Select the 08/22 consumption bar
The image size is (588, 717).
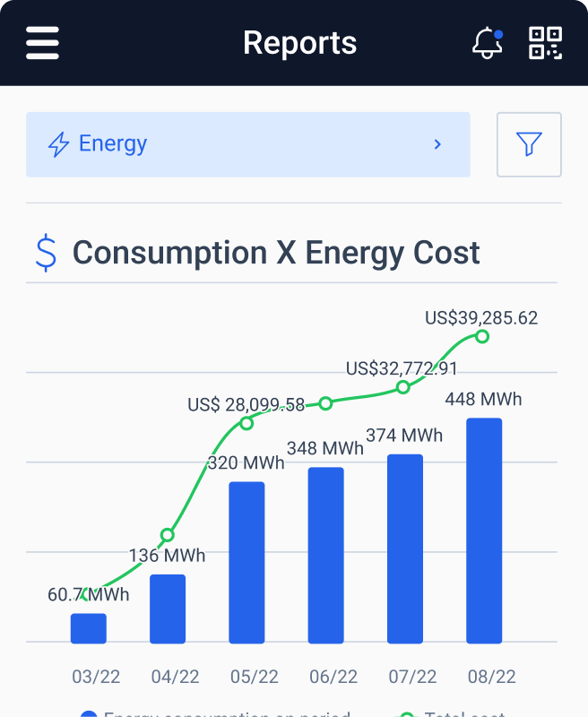coord(484,531)
